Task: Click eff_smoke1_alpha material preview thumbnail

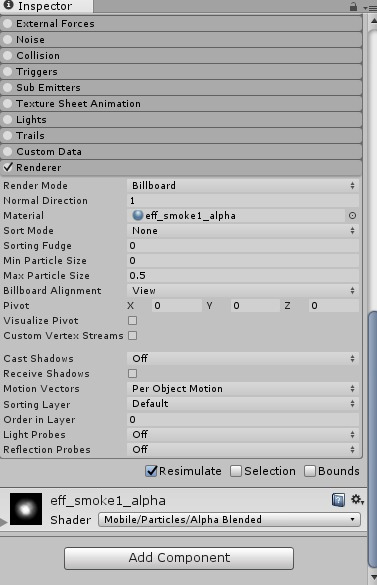Action: click(x=26, y=509)
